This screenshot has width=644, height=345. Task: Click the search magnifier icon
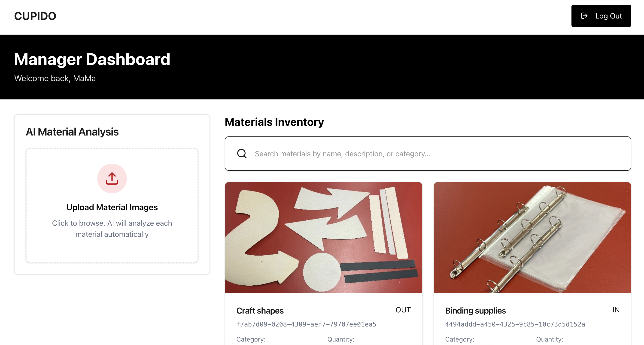(242, 153)
